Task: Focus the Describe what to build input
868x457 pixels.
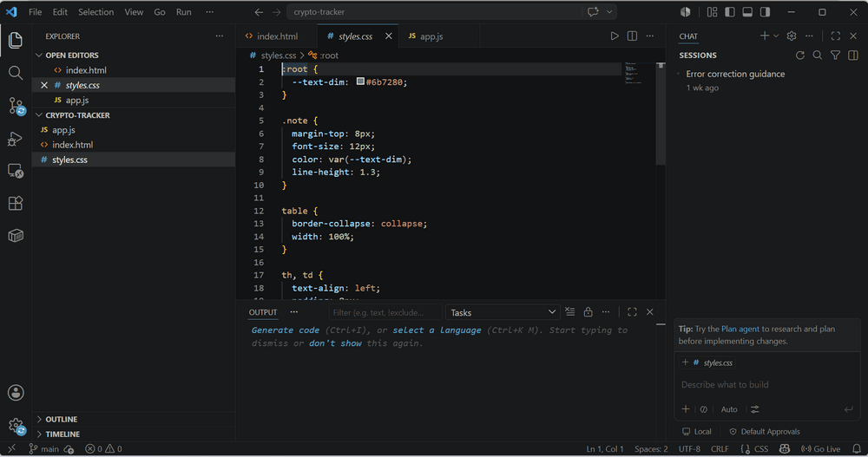Action: tap(766, 384)
